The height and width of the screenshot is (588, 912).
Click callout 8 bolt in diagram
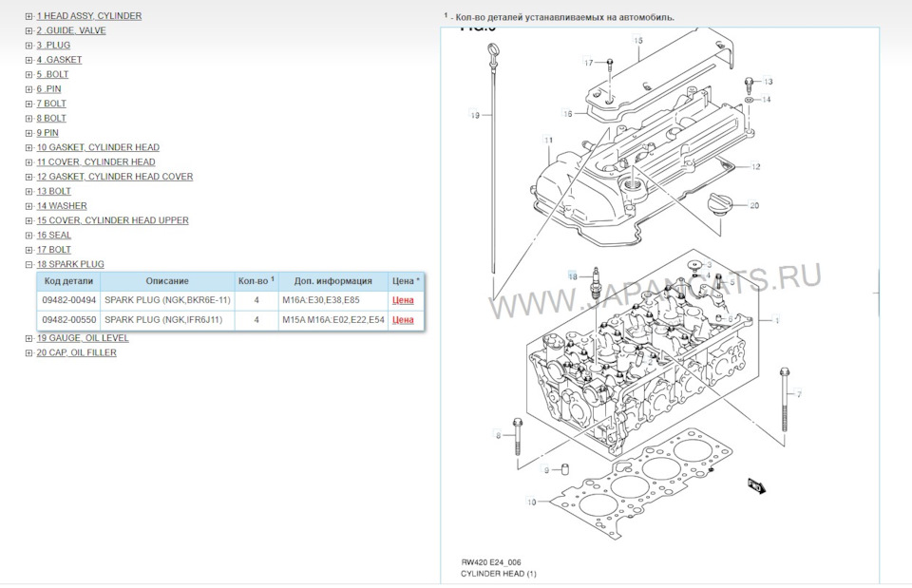point(498,434)
